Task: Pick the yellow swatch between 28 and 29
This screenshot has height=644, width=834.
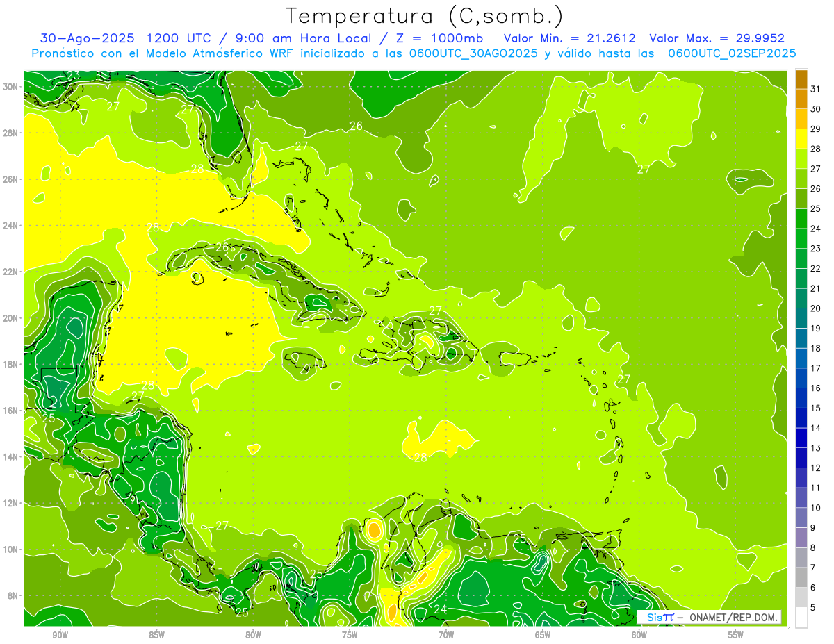Action: [801, 138]
